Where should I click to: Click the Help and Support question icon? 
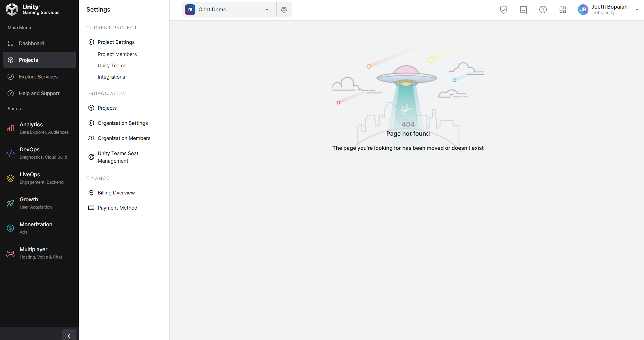[11, 93]
